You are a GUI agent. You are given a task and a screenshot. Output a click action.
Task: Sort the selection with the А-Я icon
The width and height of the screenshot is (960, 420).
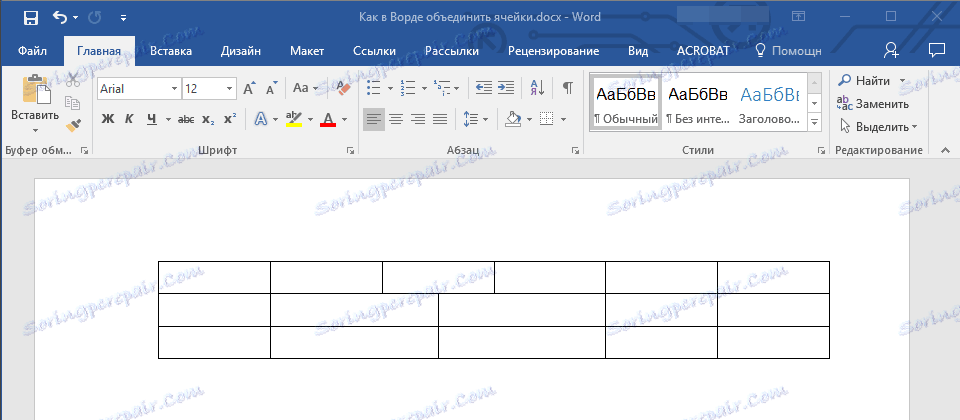pos(539,88)
